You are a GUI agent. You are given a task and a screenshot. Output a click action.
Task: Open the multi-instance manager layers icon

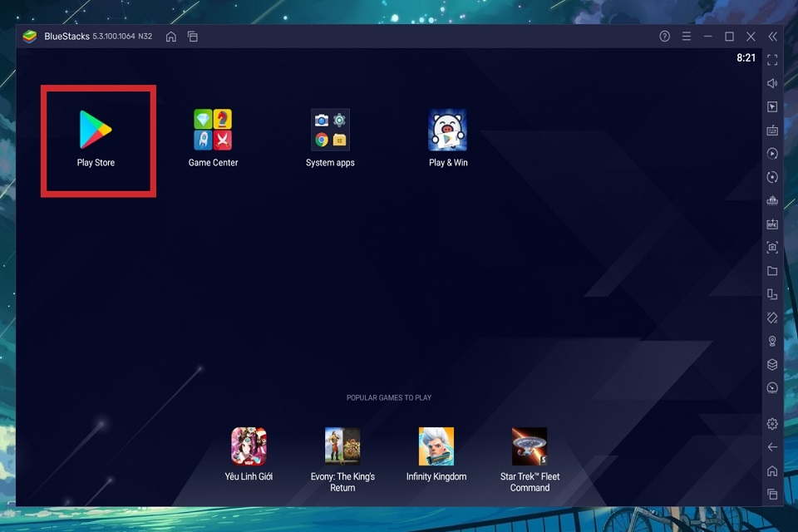click(772, 365)
